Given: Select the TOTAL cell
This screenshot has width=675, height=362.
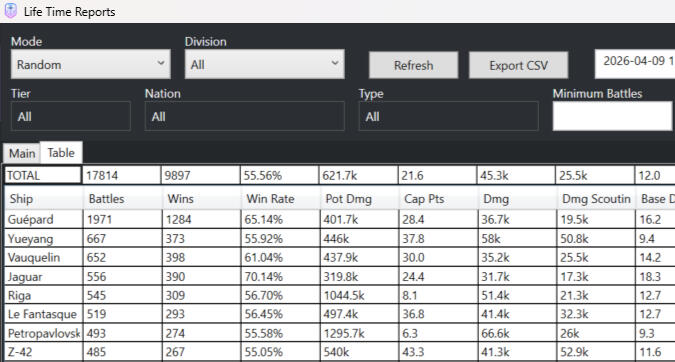Looking at the screenshot, I should coord(43,175).
